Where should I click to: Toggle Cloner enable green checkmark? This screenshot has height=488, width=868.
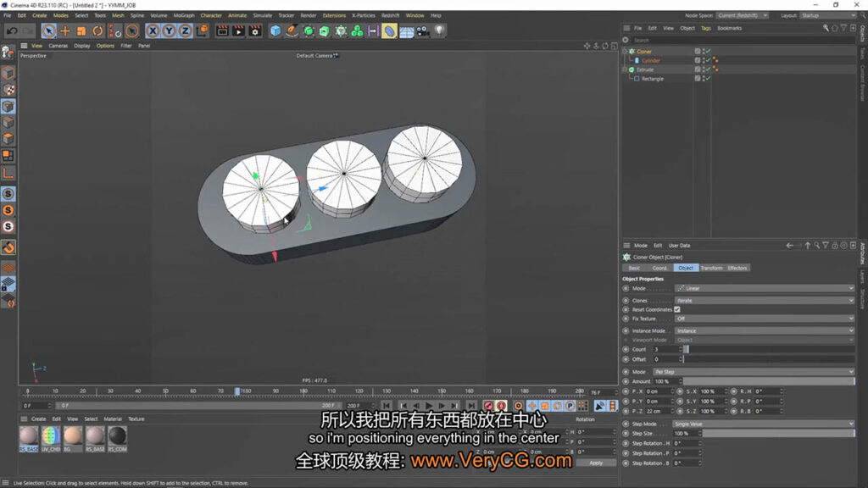[708, 52]
